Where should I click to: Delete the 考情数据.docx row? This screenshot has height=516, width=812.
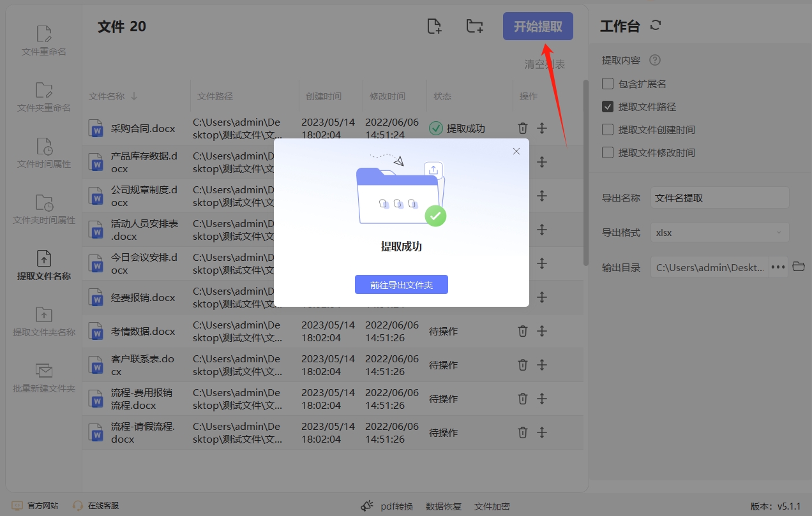[x=523, y=331]
